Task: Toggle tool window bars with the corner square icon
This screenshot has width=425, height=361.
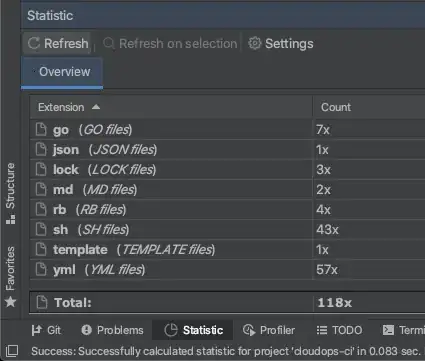Action: tap(12, 351)
